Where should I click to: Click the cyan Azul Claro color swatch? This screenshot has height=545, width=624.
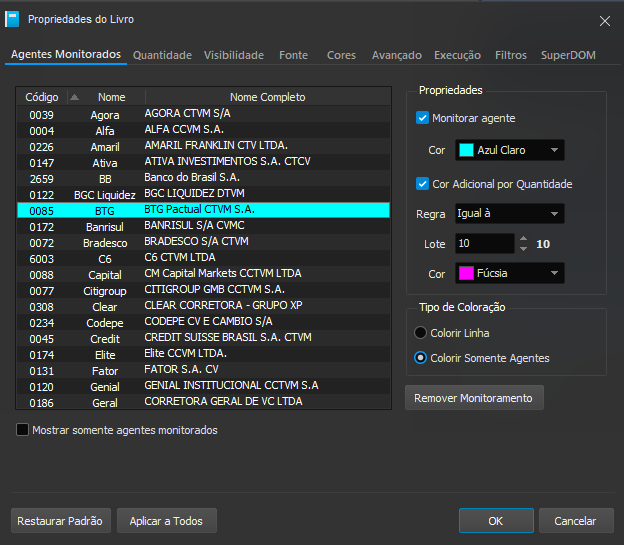pyautogui.click(x=466, y=150)
